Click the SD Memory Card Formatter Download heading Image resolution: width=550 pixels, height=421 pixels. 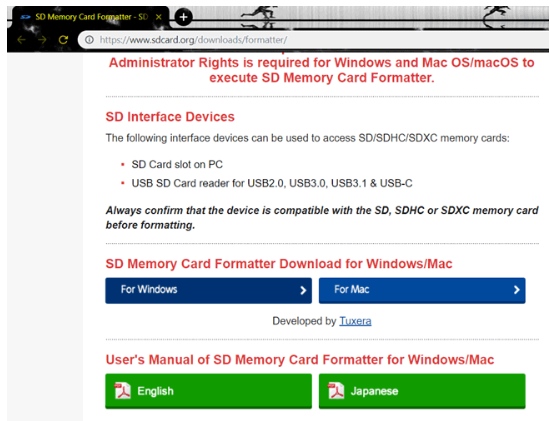[279, 264]
